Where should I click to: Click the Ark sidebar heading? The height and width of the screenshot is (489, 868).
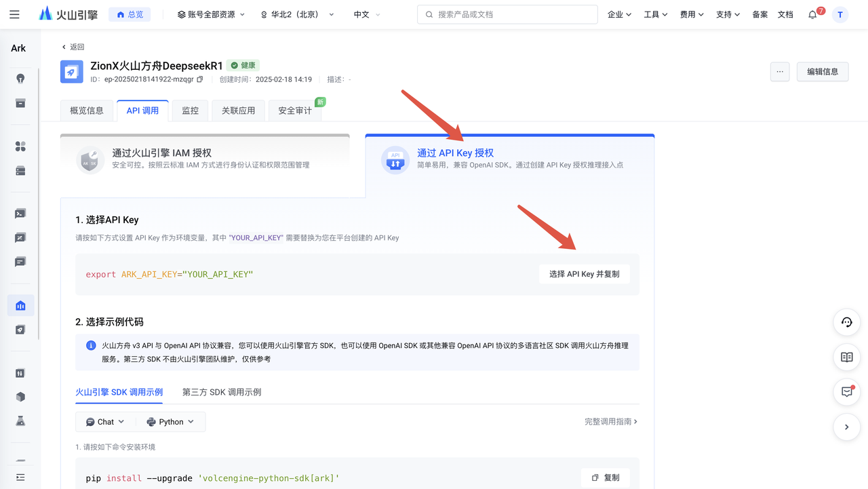coord(18,48)
